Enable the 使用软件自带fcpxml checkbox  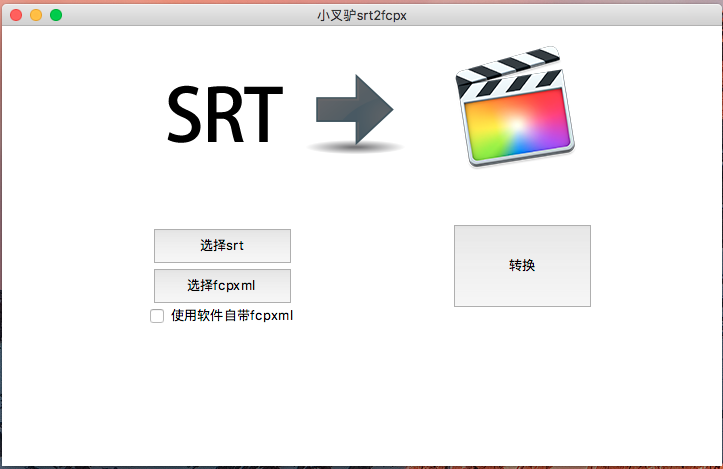(157, 316)
